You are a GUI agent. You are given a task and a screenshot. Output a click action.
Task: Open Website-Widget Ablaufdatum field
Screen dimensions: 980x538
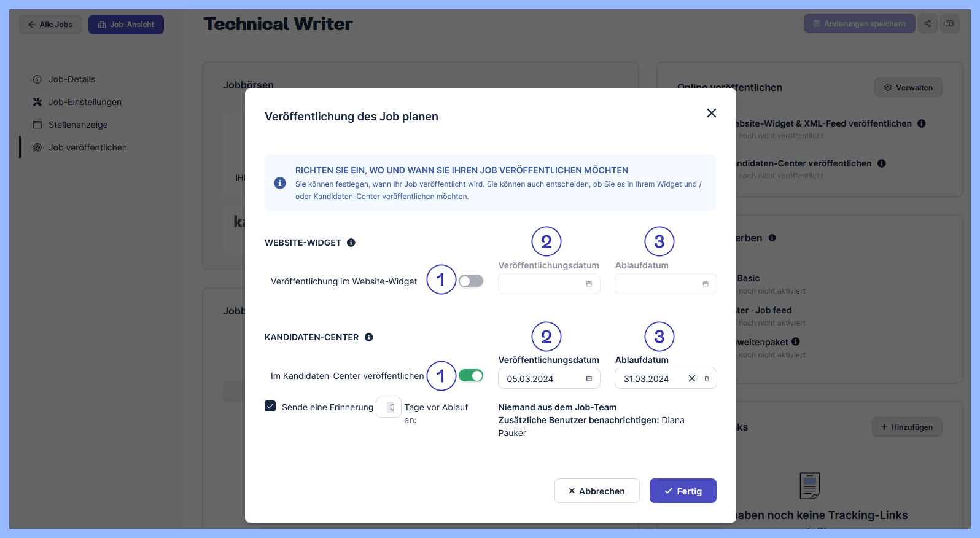click(x=666, y=284)
